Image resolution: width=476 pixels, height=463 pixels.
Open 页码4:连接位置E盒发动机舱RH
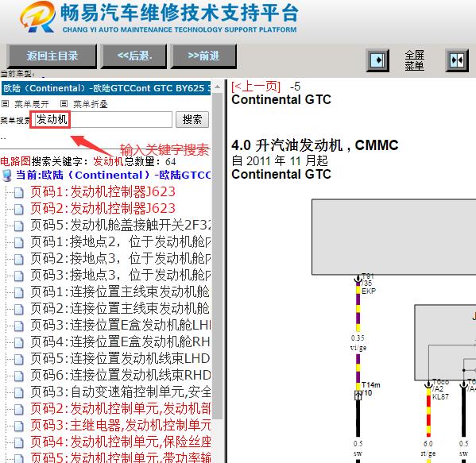(120, 342)
